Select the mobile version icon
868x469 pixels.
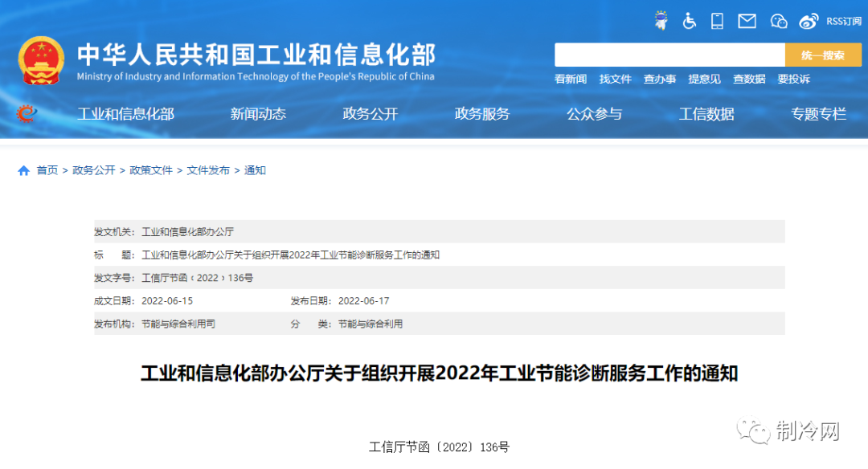click(717, 21)
